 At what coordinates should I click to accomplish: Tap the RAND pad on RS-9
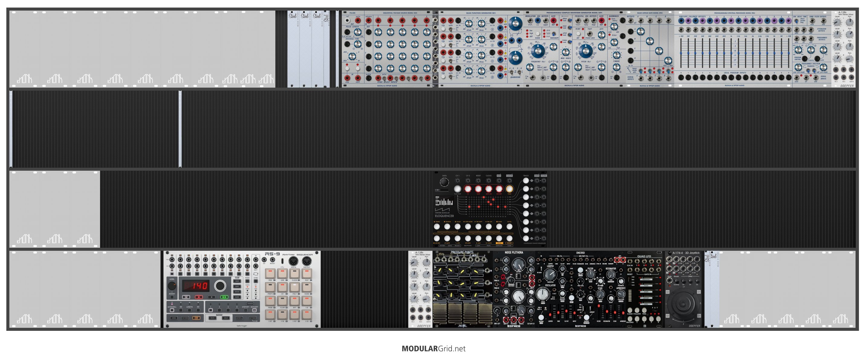(307, 287)
